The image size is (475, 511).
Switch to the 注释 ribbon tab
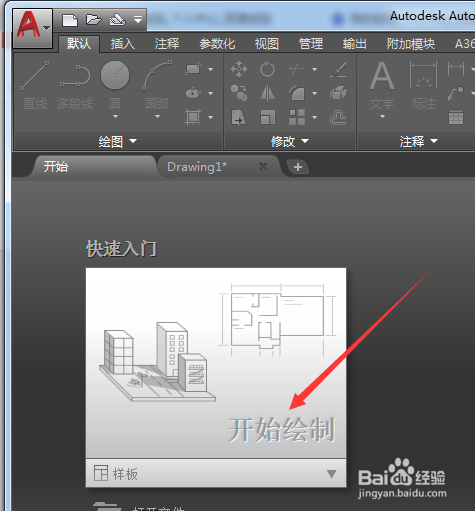(167, 44)
